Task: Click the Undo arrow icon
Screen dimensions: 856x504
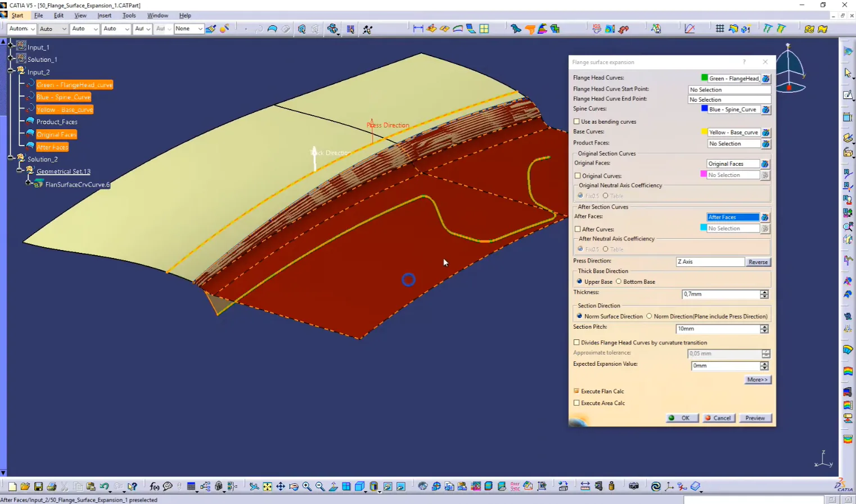Action: pyautogui.click(x=104, y=487)
